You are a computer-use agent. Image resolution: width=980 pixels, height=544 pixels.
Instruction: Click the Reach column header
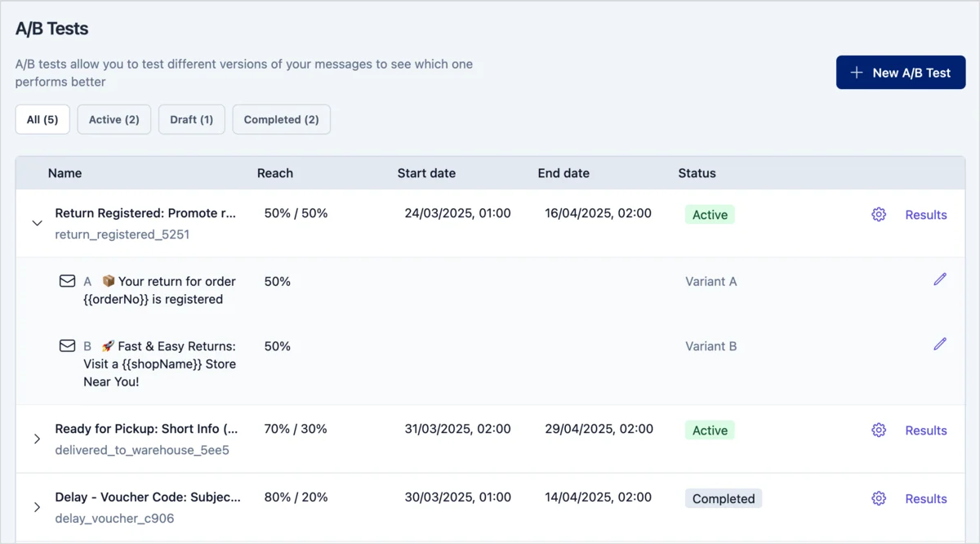pyautogui.click(x=275, y=173)
